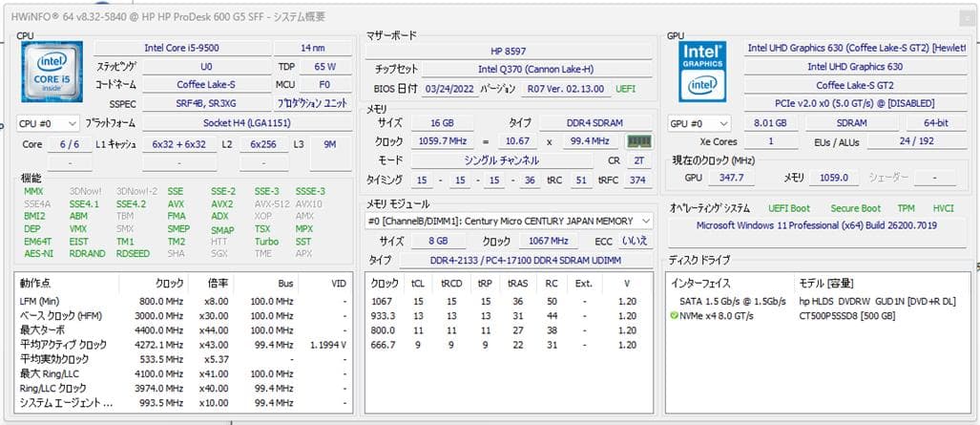Viewport: 980px width, 425px height.
Task: Click the green memory module icon
Action: (638, 141)
